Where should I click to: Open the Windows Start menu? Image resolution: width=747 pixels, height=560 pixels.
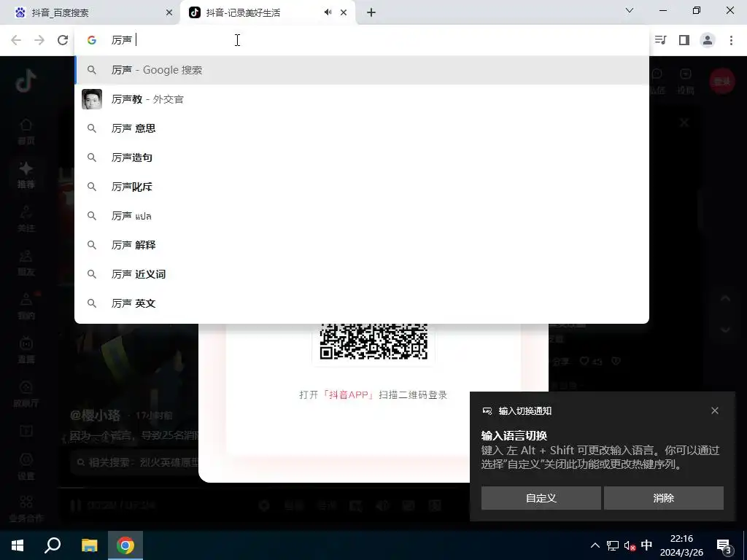[18, 545]
